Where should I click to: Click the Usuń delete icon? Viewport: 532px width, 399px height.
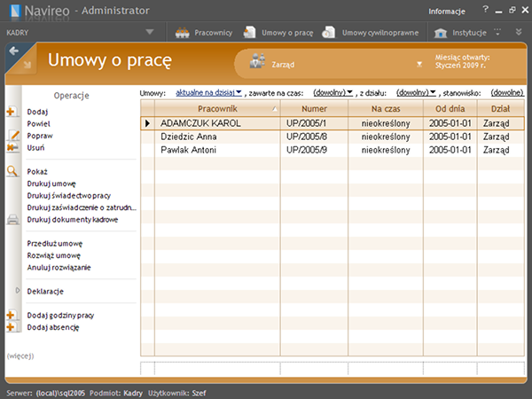coord(12,148)
